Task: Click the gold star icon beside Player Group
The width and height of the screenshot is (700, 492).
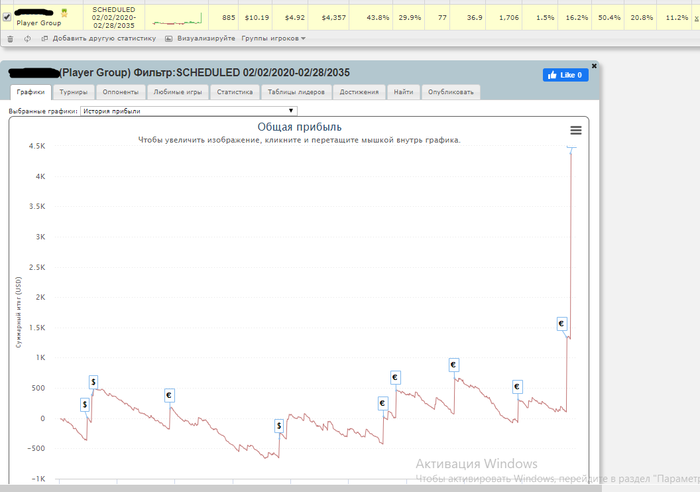Action: pos(64,13)
